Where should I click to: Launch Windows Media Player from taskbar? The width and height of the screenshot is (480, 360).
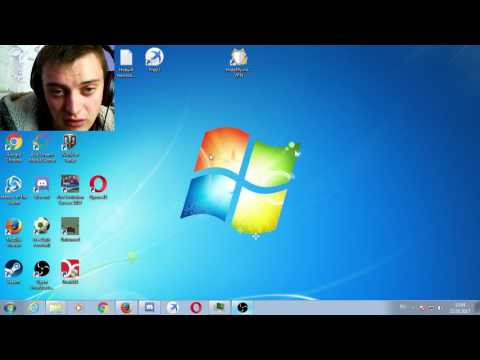tap(78, 307)
